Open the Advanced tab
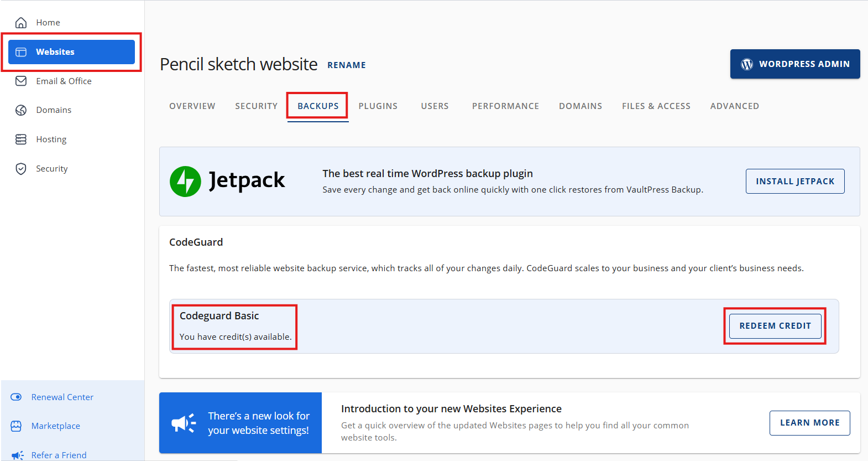868x461 pixels. tap(734, 106)
